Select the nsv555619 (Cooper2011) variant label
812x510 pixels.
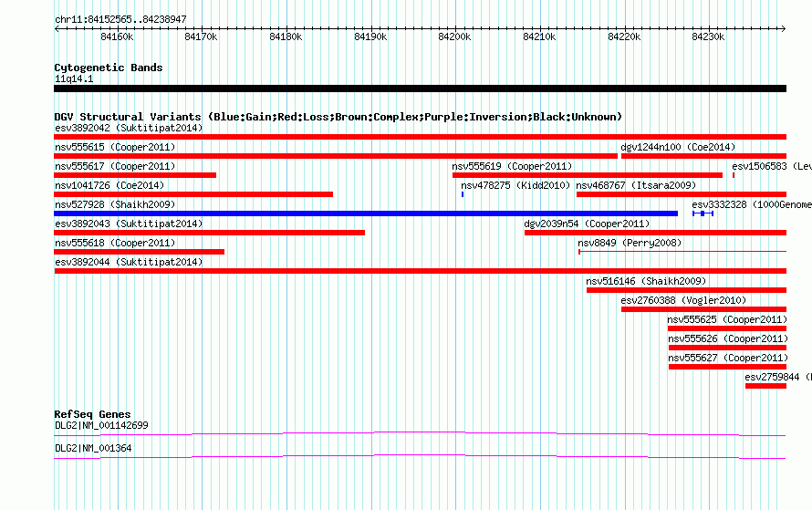(512, 166)
